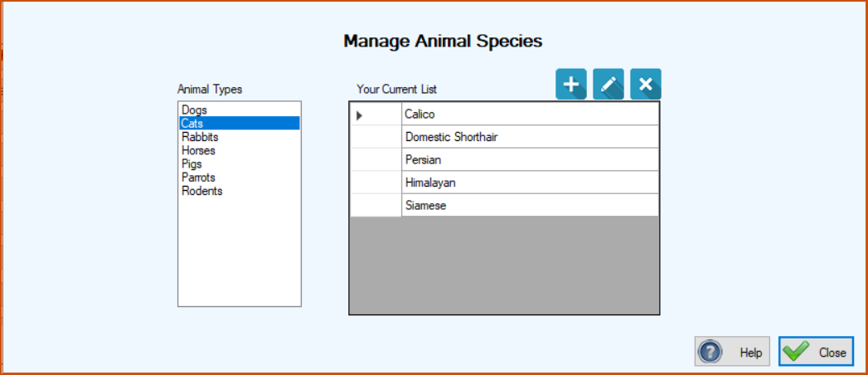Pick Parrots in the Animal Types list
868x375 pixels.
point(239,178)
